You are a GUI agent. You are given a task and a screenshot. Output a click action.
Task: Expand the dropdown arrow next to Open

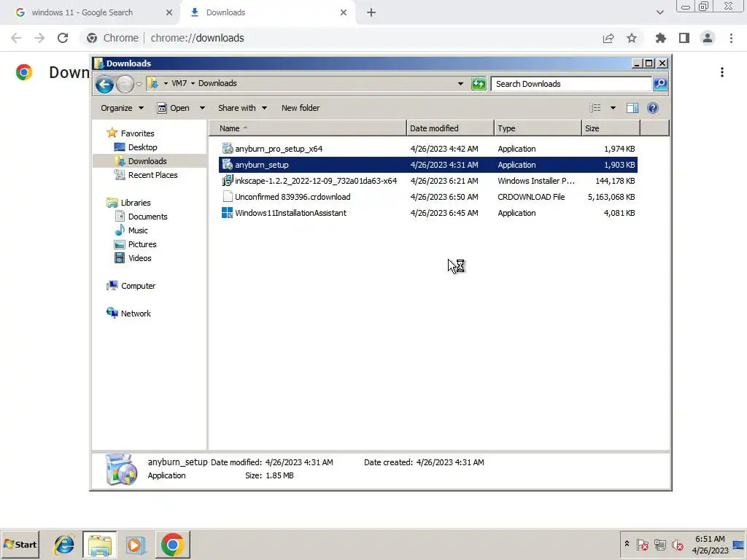click(202, 108)
